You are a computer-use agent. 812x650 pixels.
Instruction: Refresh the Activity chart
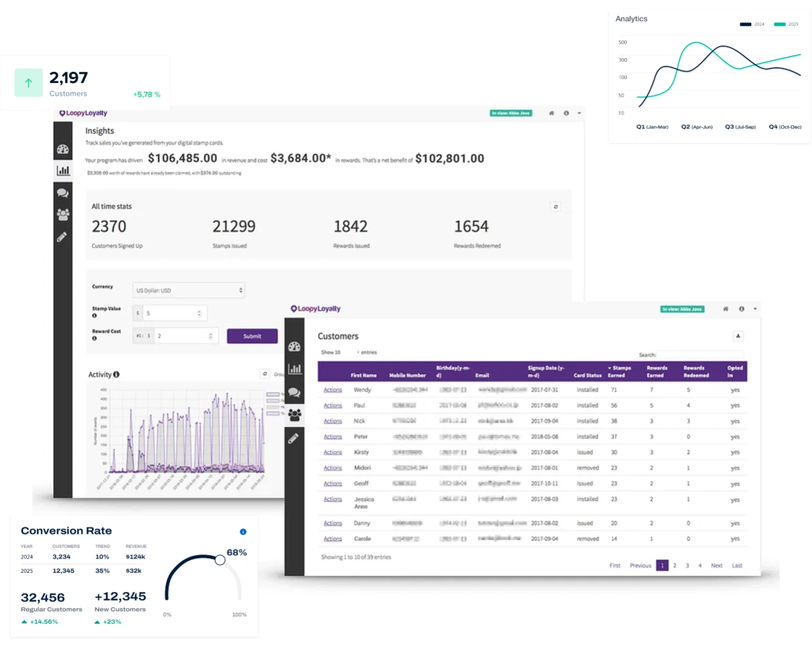[x=265, y=374]
